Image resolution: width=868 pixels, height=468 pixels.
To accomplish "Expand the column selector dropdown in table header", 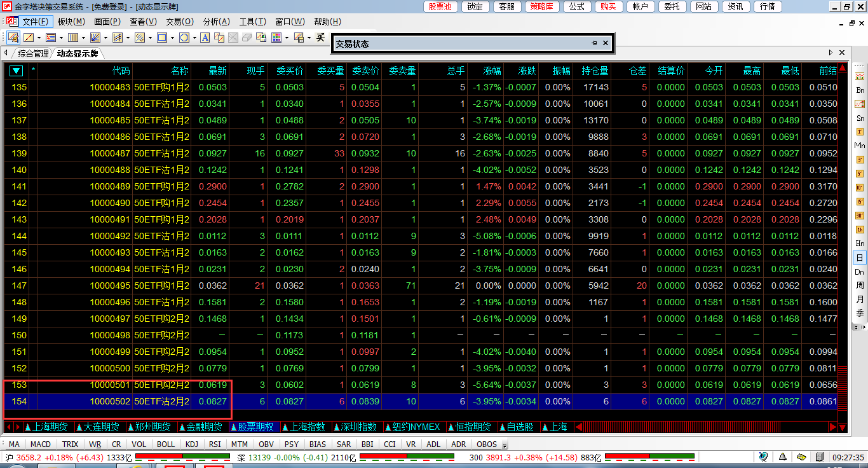I will tap(16, 71).
